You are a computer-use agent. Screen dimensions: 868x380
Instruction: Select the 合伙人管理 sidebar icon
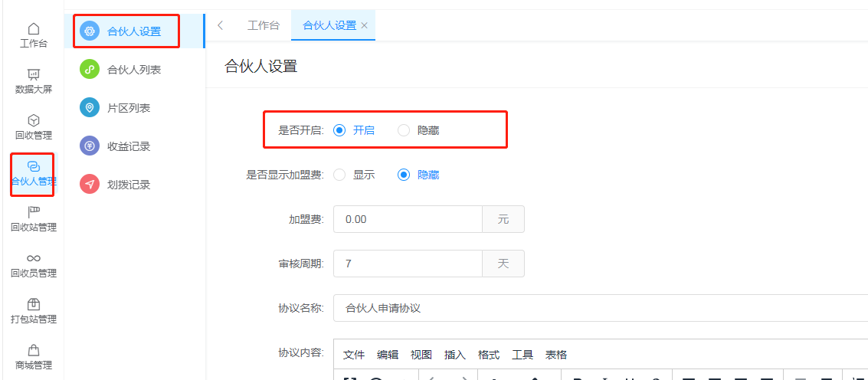[x=34, y=166]
